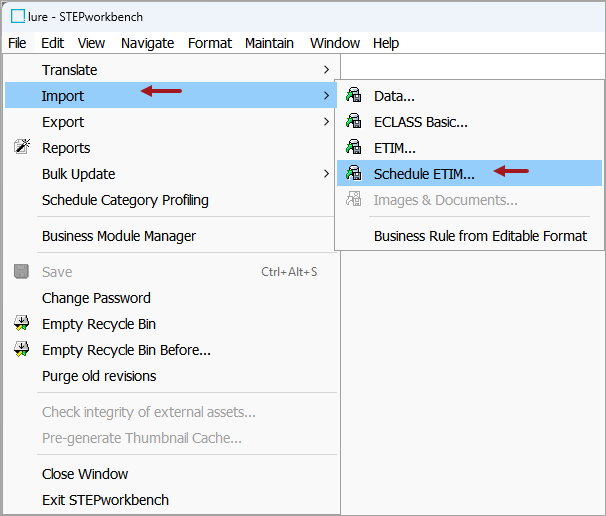Open Business Module Manager

(171, 236)
